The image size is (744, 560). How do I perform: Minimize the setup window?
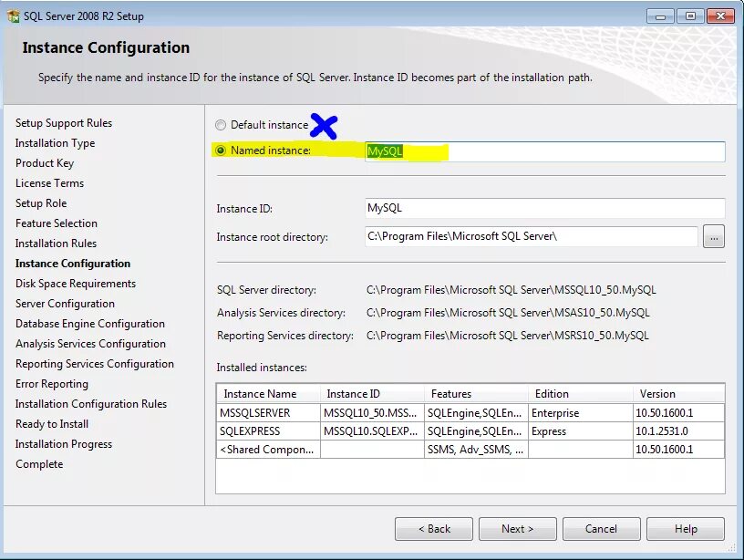coord(660,16)
